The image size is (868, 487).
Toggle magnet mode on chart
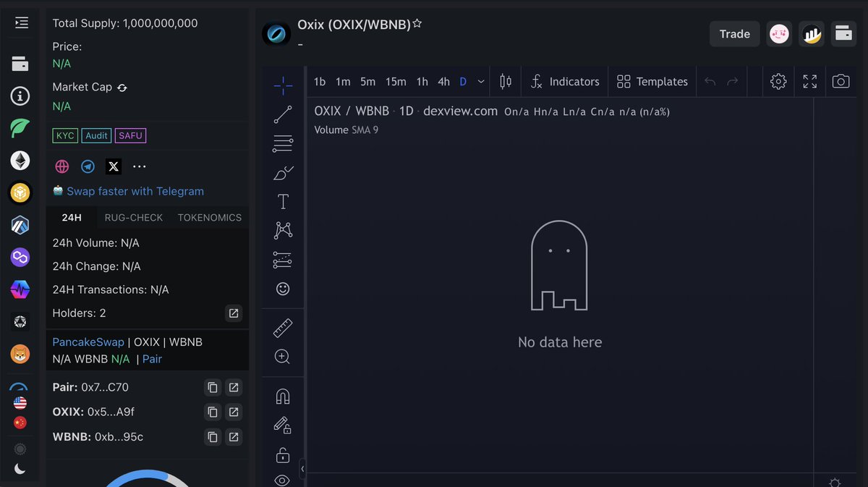point(283,397)
